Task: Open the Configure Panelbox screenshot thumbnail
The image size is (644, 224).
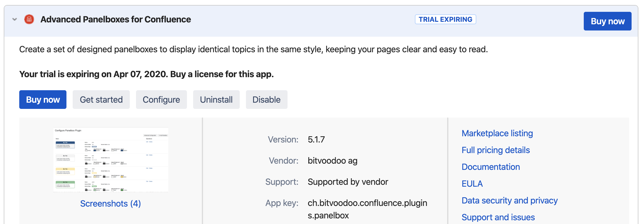Action: click(x=111, y=160)
